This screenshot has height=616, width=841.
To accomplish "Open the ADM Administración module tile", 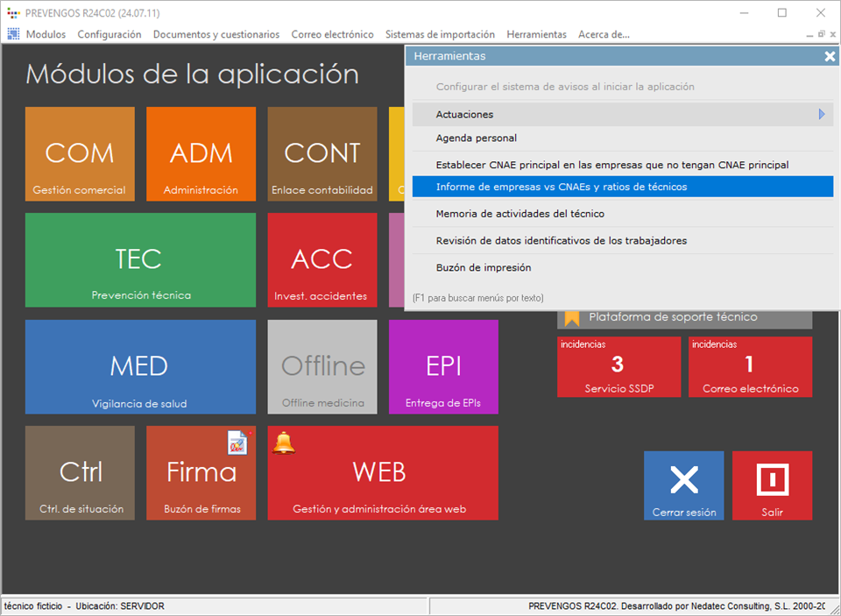I will [x=201, y=154].
